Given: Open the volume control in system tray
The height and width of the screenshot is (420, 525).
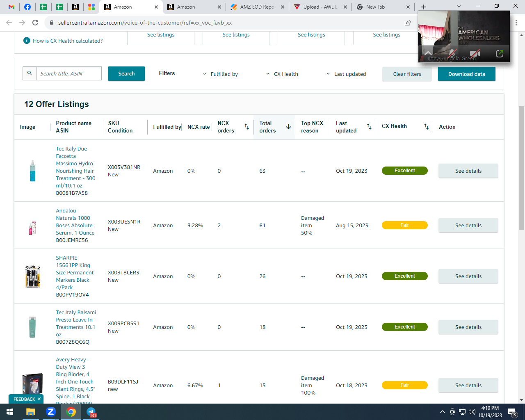Looking at the screenshot, I should click(x=472, y=412).
